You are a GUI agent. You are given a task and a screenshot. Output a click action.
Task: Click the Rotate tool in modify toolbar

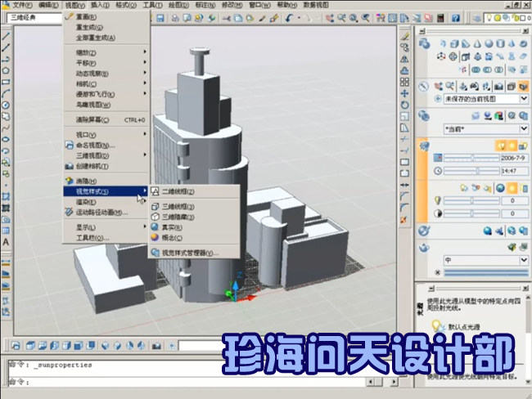(x=404, y=105)
